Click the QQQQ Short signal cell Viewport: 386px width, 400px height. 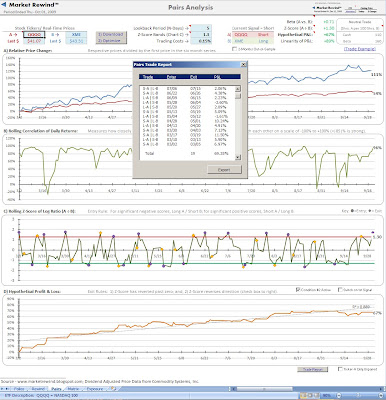[253, 35]
